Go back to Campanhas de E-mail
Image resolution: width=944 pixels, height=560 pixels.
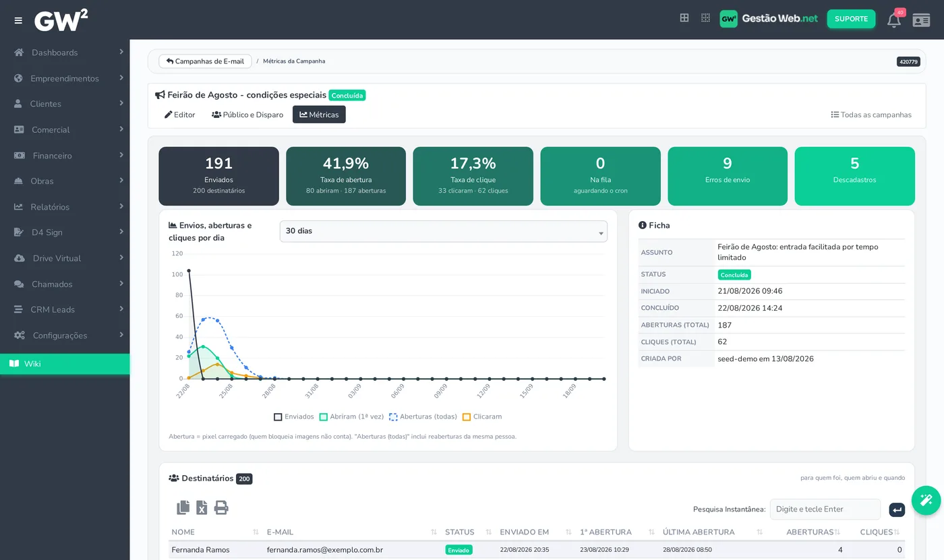[205, 61]
